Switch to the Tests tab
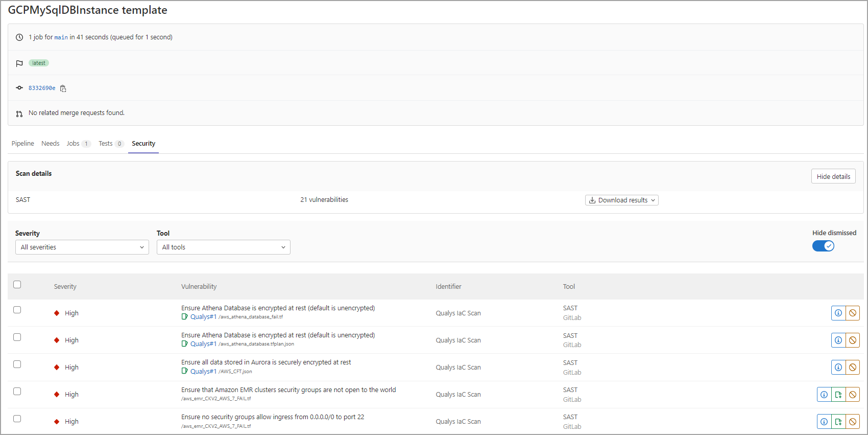The height and width of the screenshot is (435, 868). pyautogui.click(x=111, y=144)
